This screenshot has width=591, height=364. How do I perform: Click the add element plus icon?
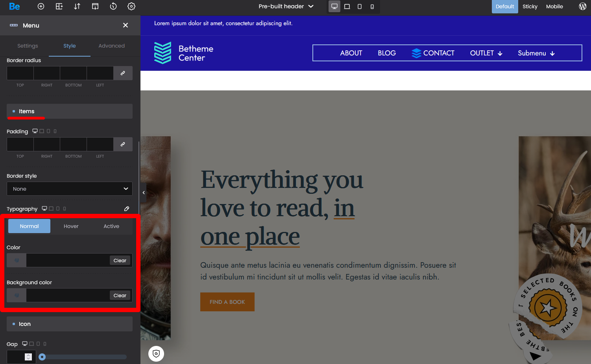[x=41, y=6]
